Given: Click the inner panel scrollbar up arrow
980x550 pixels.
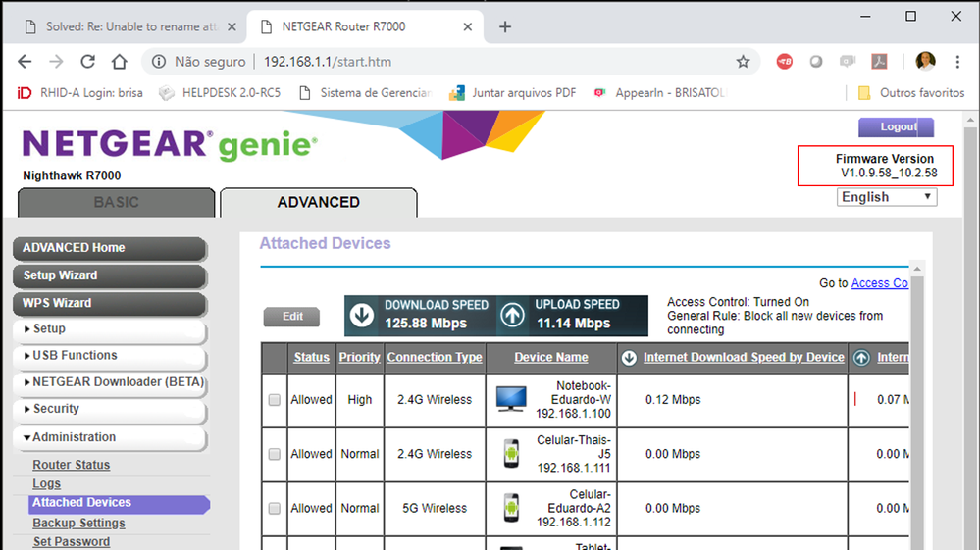Looking at the screenshot, I should tap(917, 269).
